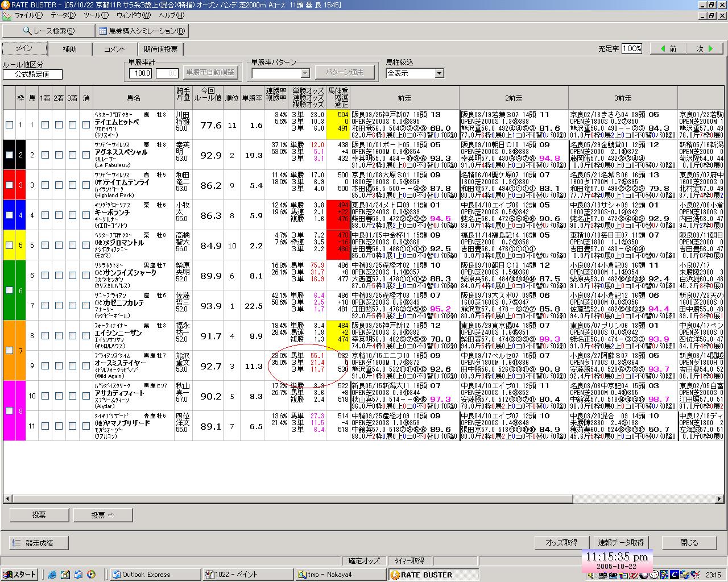The width and height of the screenshot is (728, 582).
Task: Click the 閉じる button
Action: point(689,543)
